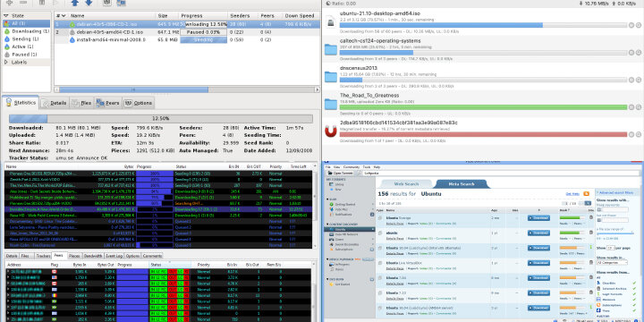
Task: Select debian-40r5-amd64-CD-1.iso row in Deluge
Action: click(187, 32)
